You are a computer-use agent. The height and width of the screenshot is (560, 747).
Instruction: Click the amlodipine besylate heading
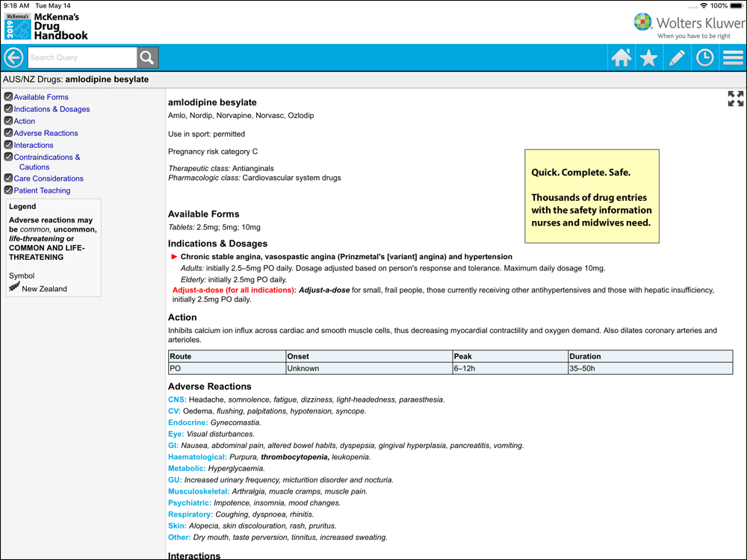tap(212, 102)
